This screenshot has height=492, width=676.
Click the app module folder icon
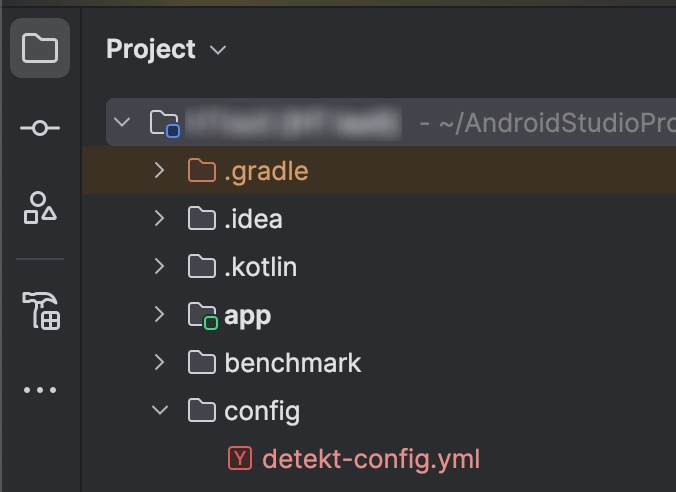(x=202, y=316)
